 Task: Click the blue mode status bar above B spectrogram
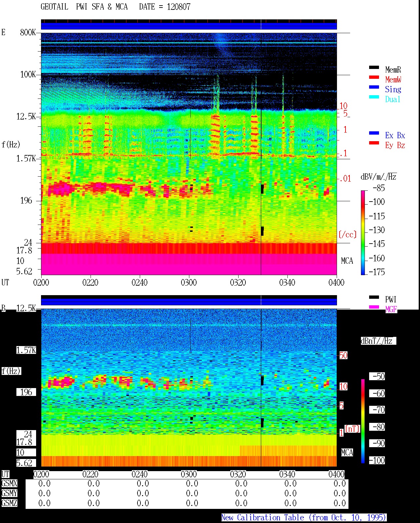tap(189, 302)
